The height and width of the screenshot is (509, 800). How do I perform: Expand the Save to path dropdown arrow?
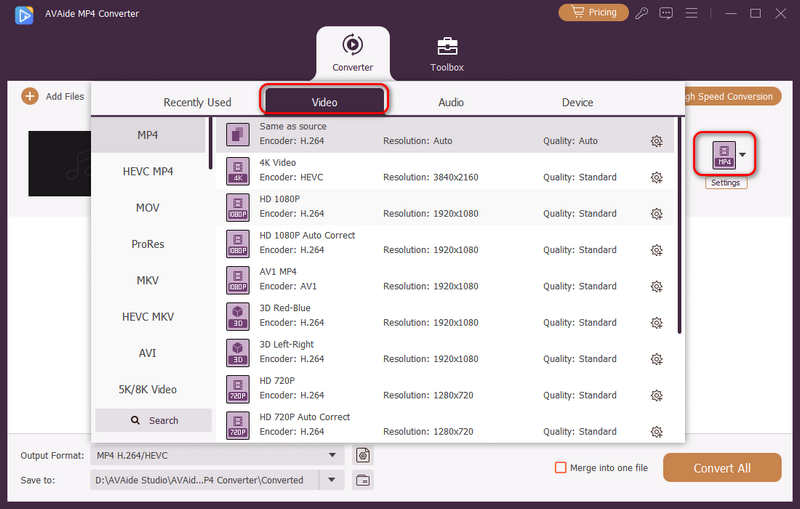click(332, 480)
